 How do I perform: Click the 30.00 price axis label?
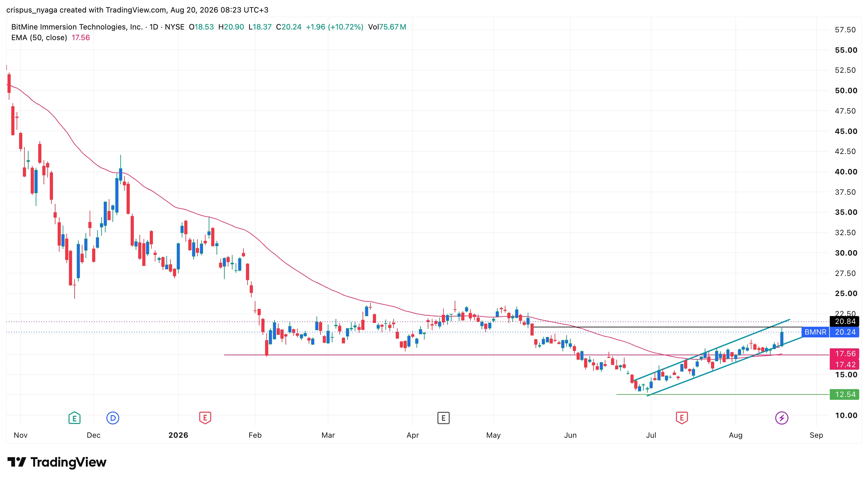(846, 253)
